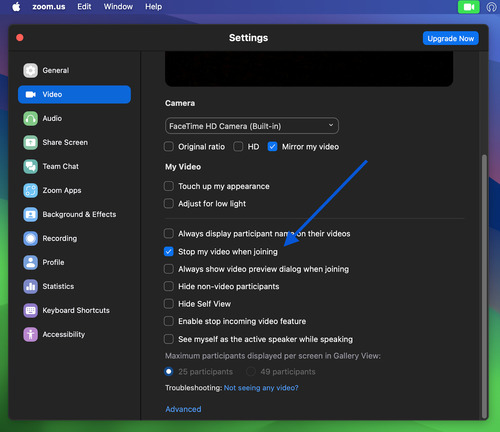The height and width of the screenshot is (432, 500).
Task: Enable Hide Self View checkbox
Action: 169,304
